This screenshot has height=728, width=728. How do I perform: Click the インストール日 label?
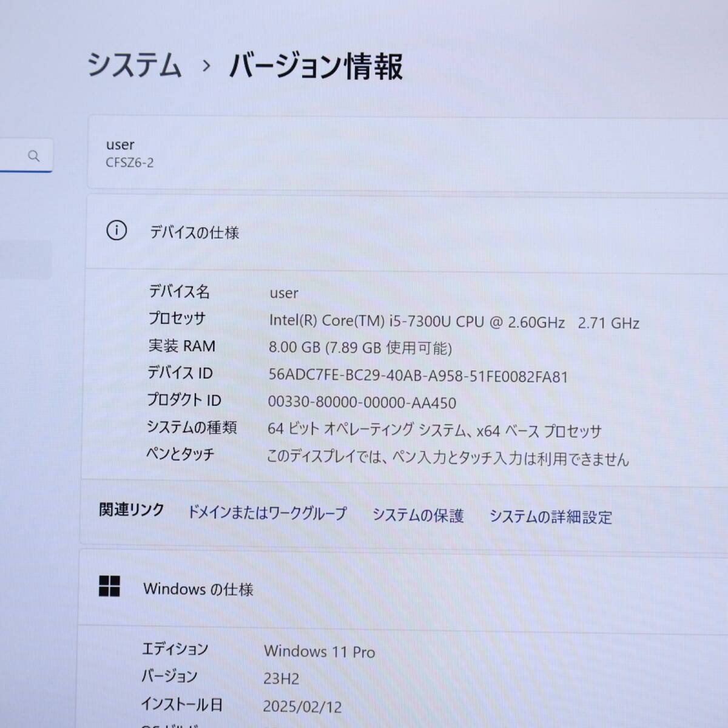point(182,704)
